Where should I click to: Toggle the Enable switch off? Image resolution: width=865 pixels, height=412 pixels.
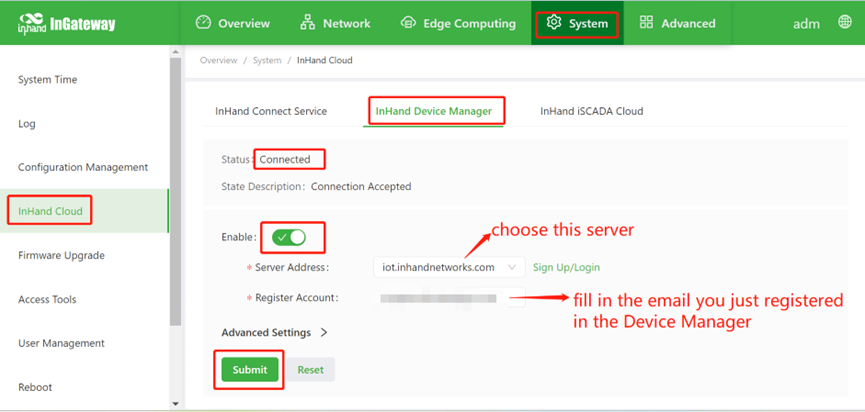coord(289,238)
